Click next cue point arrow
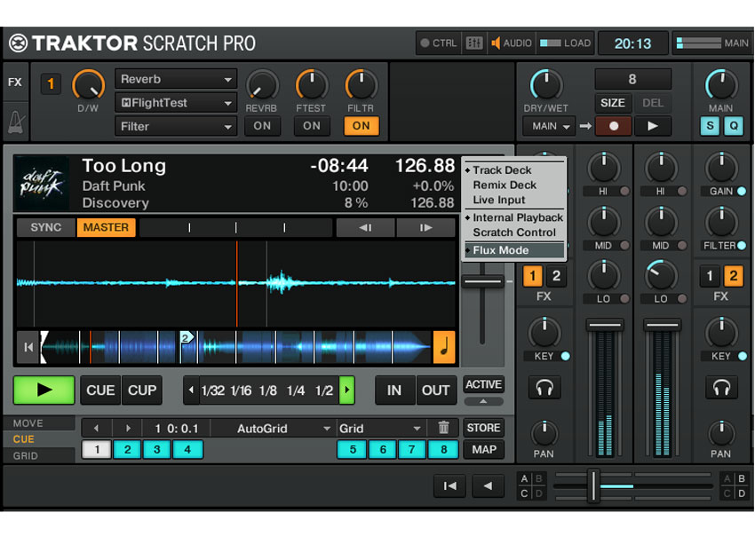Screen dimensions: 755x560 pyautogui.click(x=128, y=428)
